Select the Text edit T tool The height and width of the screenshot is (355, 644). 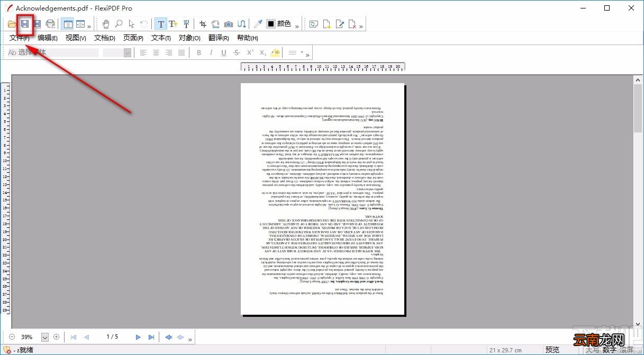coord(160,24)
